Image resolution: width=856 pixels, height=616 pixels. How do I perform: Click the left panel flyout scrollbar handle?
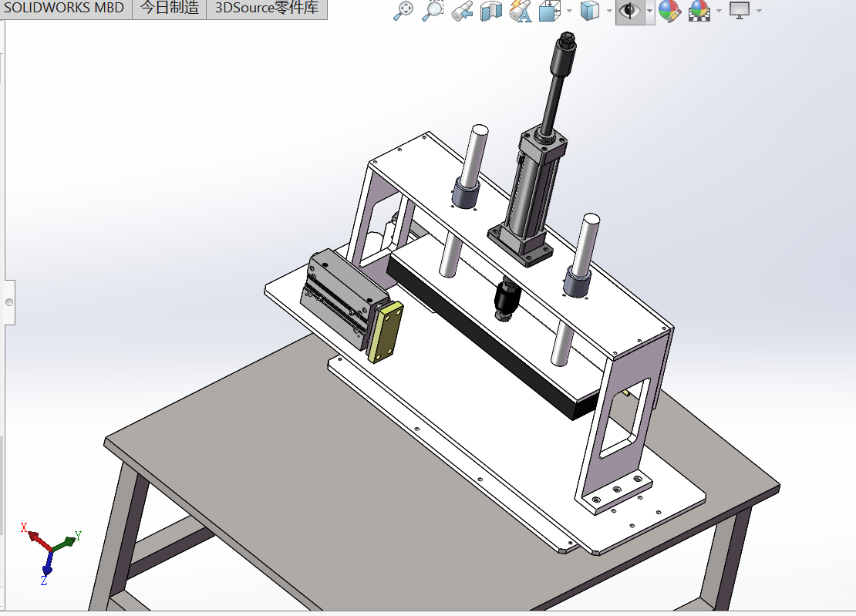tap(9, 301)
